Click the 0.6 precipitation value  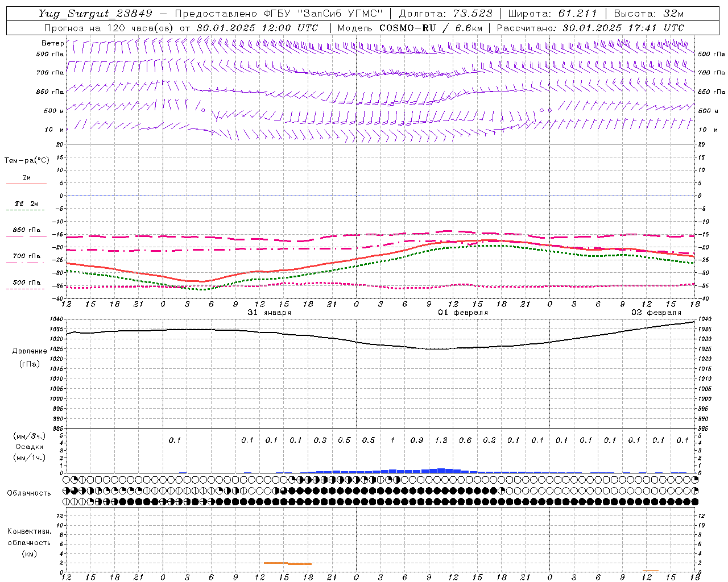point(465,440)
